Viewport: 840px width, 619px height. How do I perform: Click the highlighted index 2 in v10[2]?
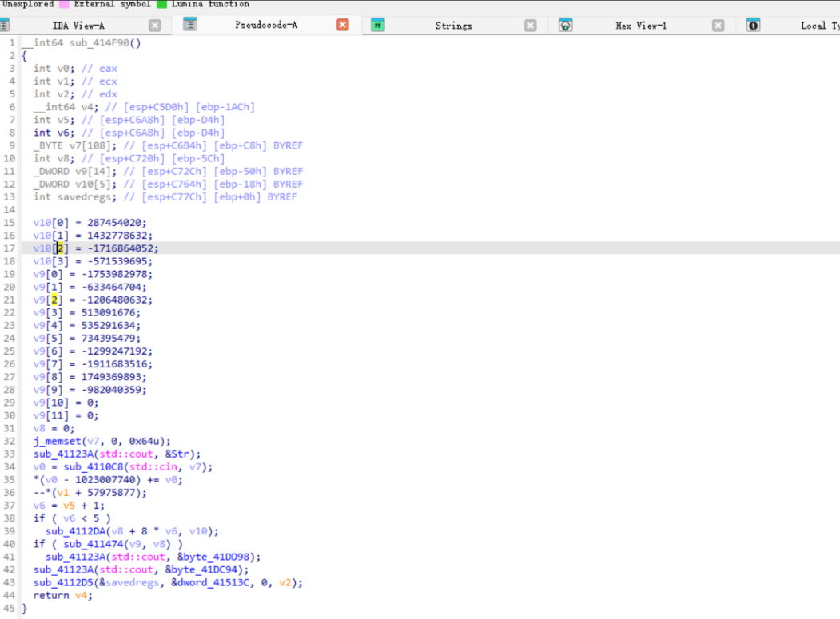pos(60,248)
